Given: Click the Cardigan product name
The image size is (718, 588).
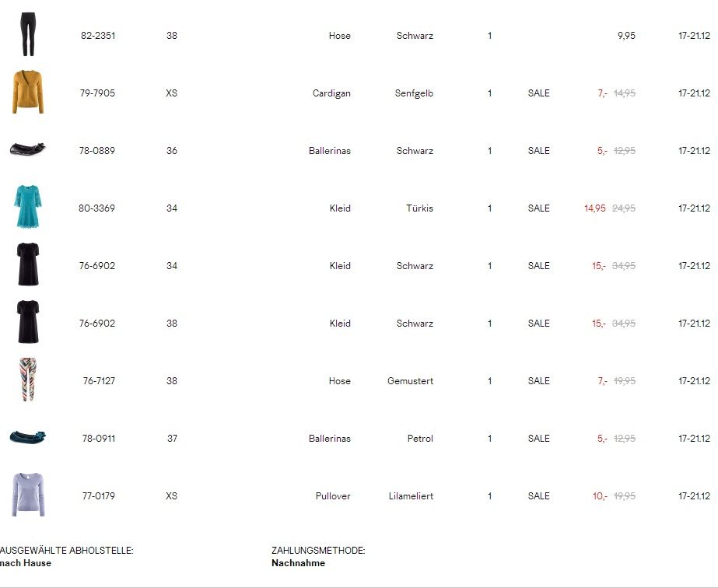Looking at the screenshot, I should [x=331, y=93].
